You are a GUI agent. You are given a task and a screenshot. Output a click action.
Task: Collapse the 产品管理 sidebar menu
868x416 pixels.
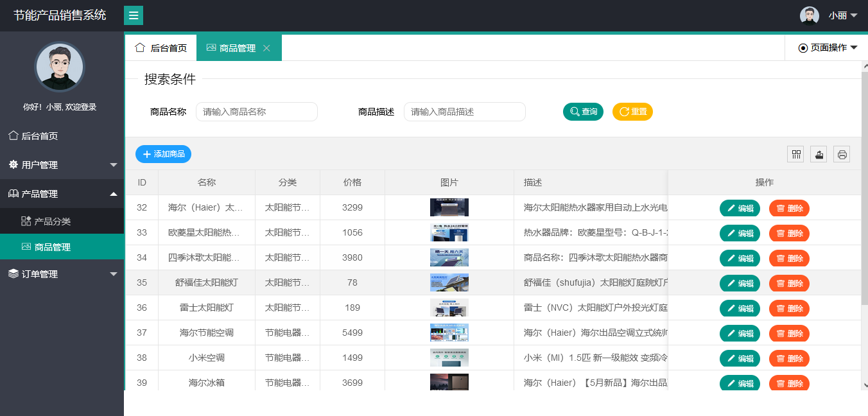(62, 194)
